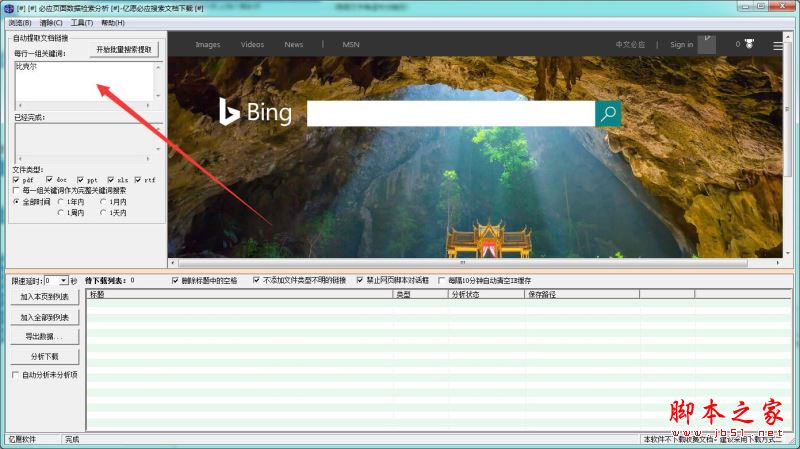
Task: Open the Bing Videos tab
Action: [x=252, y=45]
